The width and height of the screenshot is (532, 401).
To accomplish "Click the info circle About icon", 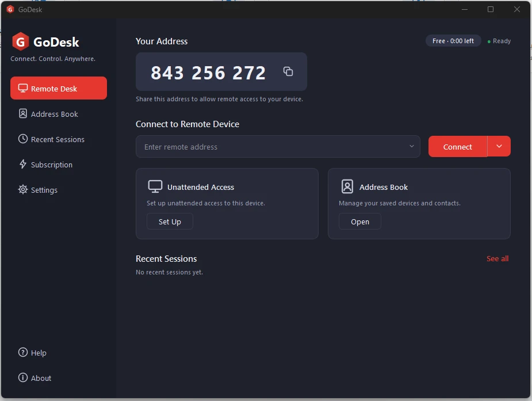I will (x=23, y=377).
